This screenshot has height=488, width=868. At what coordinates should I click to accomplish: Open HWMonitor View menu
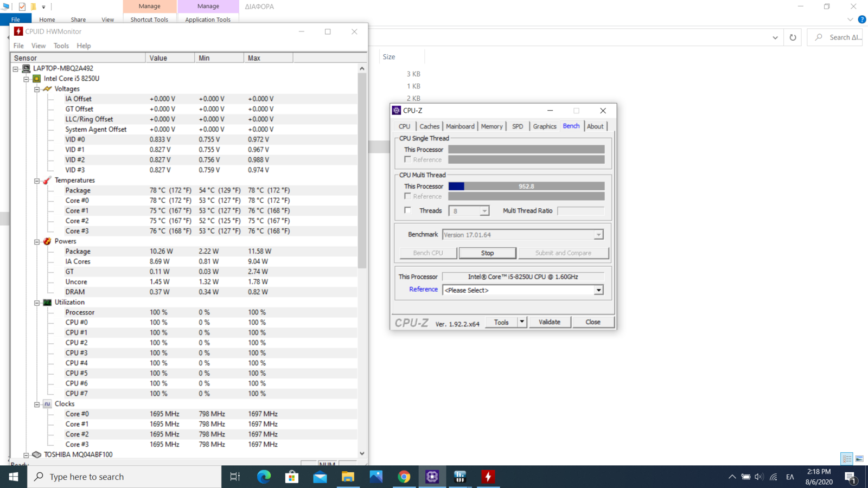click(39, 46)
